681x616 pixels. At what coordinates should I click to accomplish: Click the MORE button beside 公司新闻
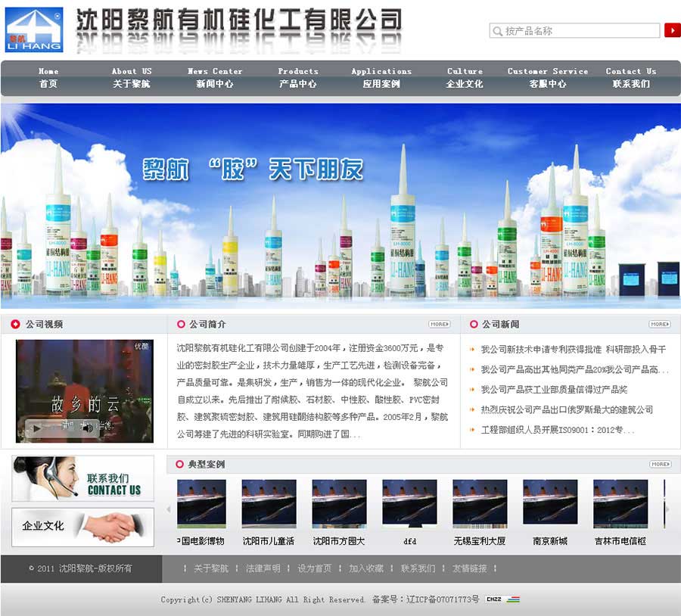(x=659, y=324)
